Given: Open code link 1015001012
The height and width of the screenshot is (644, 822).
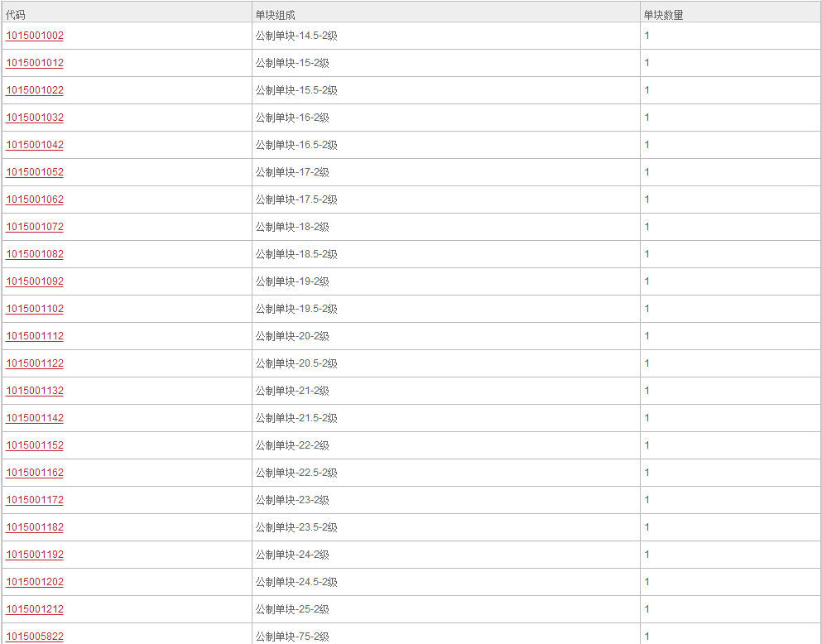Looking at the screenshot, I should click(x=35, y=63).
